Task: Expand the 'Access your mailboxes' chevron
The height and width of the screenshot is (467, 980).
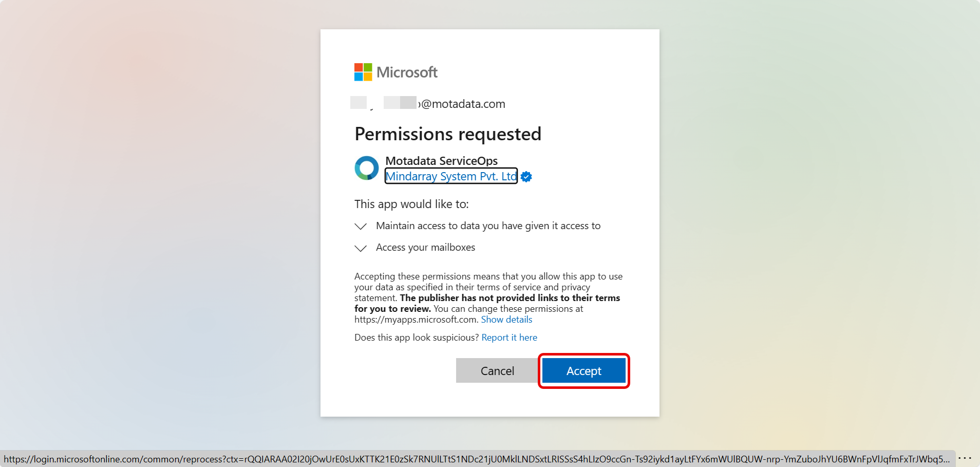Action: coord(361,248)
